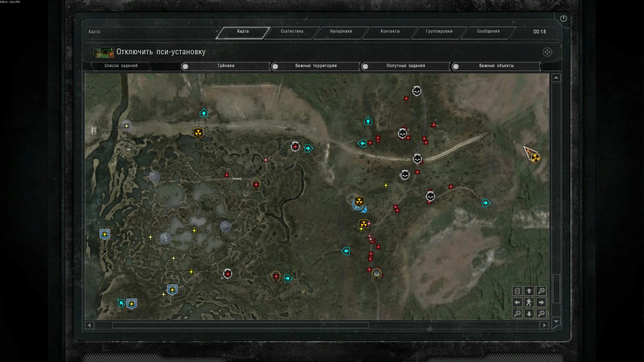Click the map legend document icon
The width and height of the screenshot is (644, 362).
(517, 291)
